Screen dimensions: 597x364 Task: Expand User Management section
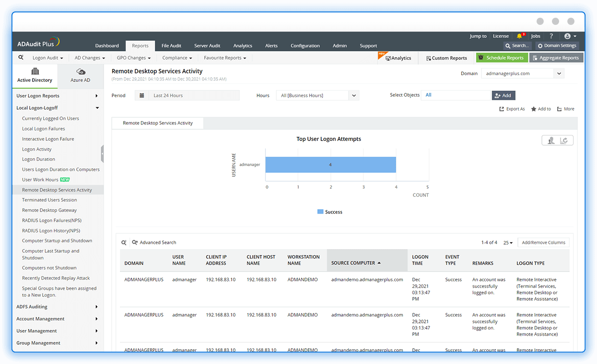58,330
